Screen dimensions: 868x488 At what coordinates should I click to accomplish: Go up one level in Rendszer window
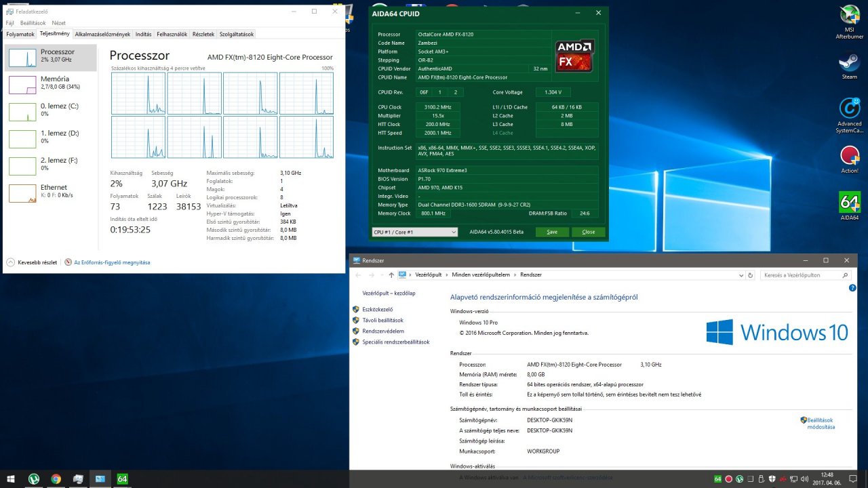[391, 275]
